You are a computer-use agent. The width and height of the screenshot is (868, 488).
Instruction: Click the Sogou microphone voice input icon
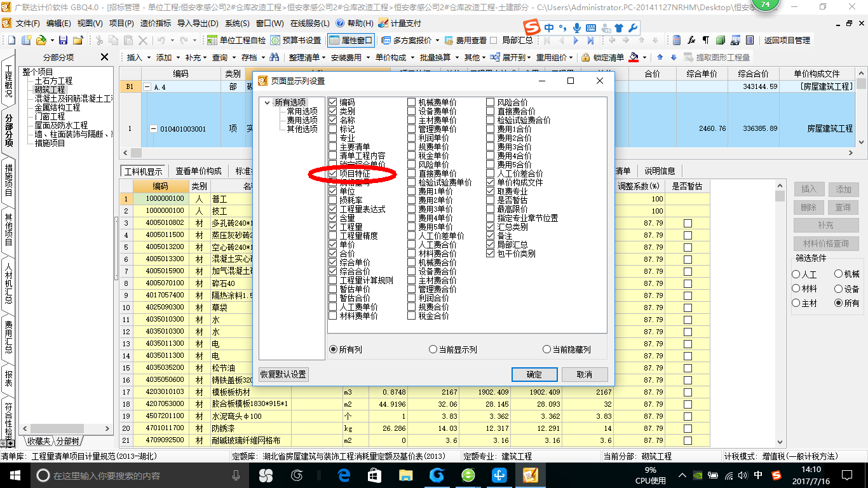point(577,28)
